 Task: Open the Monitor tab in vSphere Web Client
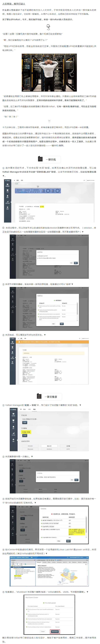[x=49, y=562]
